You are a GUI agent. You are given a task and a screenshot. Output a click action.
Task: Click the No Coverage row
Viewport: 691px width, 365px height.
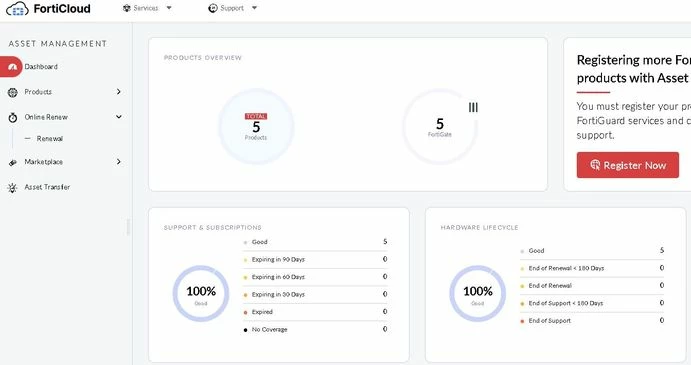315,329
